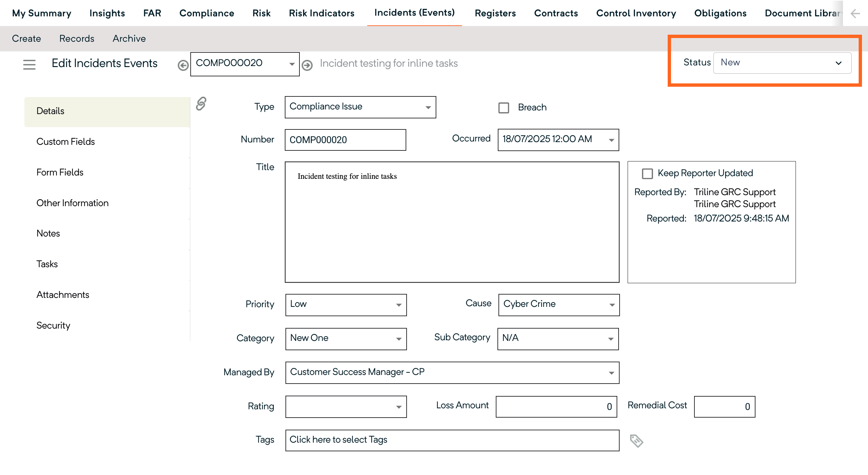Open the Status dropdown showing New

(782, 63)
